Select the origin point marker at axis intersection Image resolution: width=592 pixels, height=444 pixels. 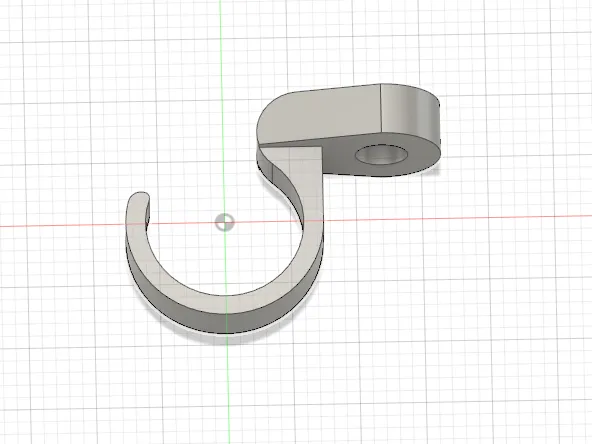click(x=225, y=223)
